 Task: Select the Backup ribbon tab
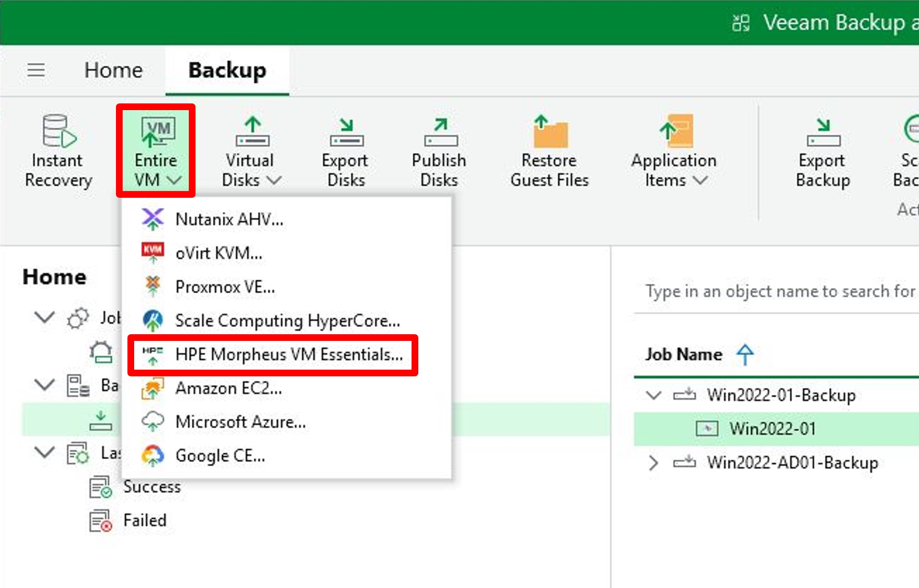[x=227, y=70]
